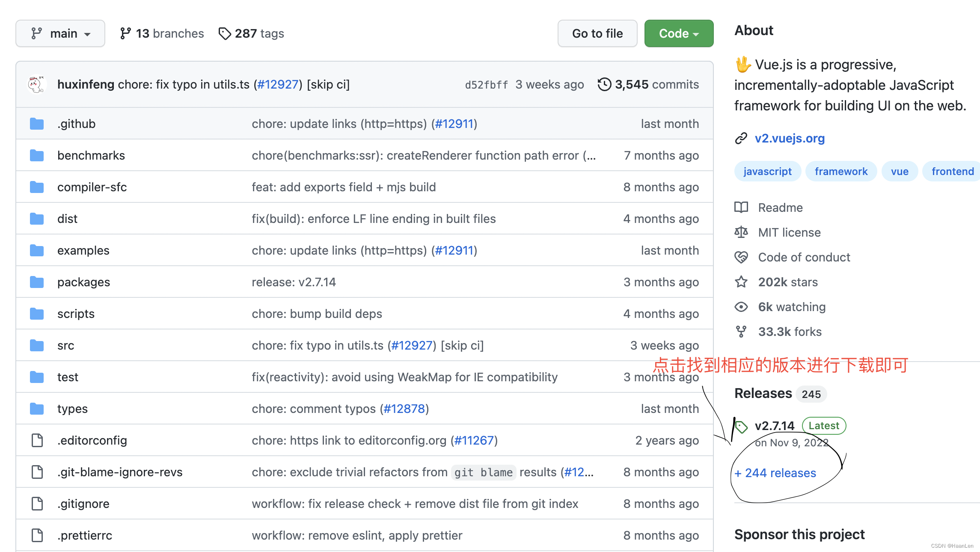
Task: Open the main branch dropdown
Action: tap(60, 33)
